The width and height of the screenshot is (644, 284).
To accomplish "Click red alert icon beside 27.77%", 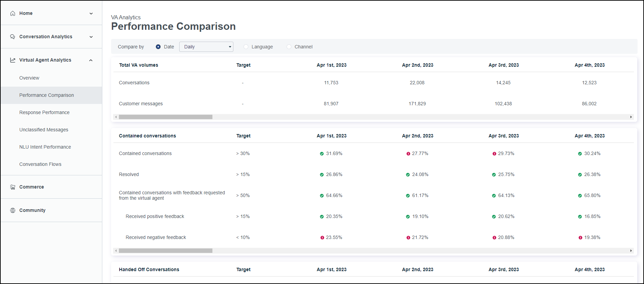I will [x=408, y=154].
